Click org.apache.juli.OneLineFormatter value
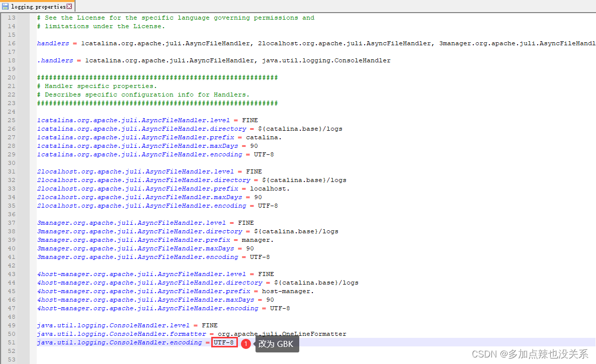Screen dimensions: 596x364 pos(282,334)
